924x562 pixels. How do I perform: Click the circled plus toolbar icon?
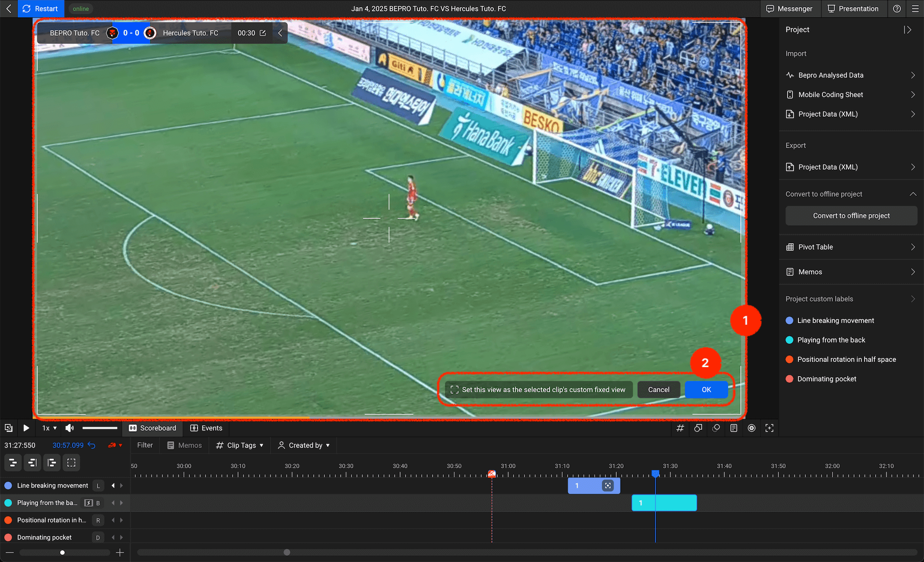point(751,428)
